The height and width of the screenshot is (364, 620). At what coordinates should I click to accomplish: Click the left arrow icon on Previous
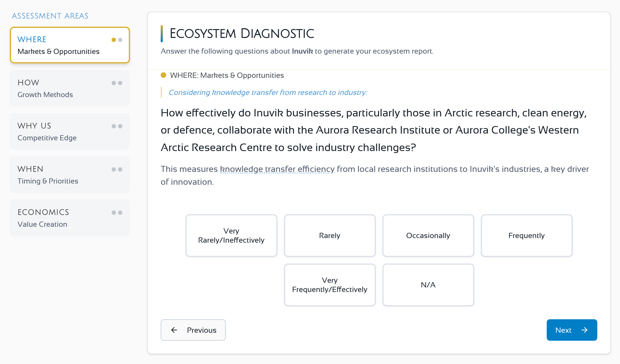pos(174,330)
